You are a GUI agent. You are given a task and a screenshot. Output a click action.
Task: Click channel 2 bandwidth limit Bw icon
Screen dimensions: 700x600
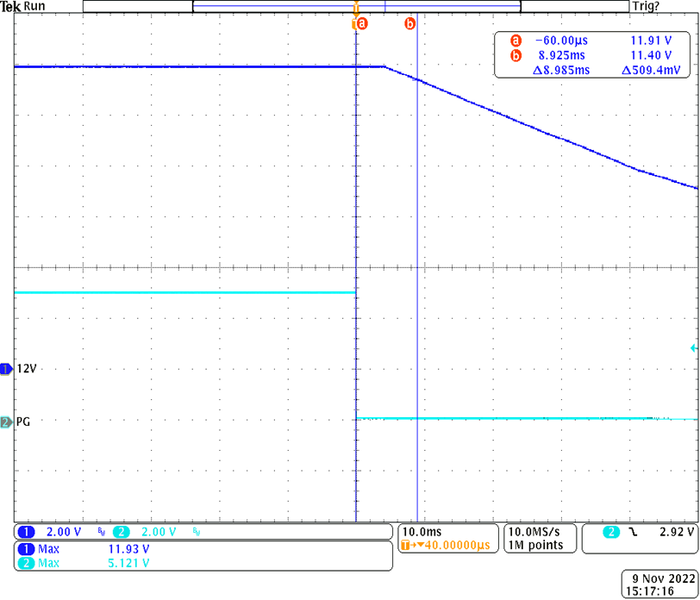pyautogui.click(x=197, y=532)
